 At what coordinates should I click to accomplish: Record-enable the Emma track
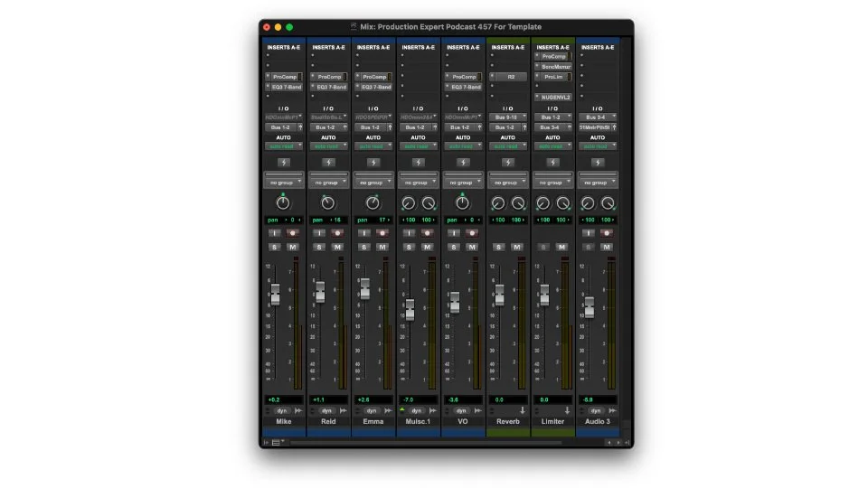(382, 233)
